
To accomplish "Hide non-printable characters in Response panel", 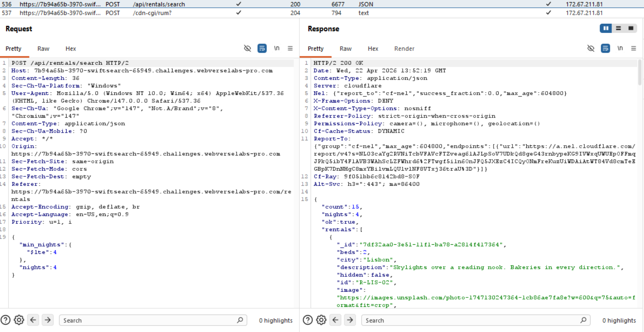I will click(591, 48).
